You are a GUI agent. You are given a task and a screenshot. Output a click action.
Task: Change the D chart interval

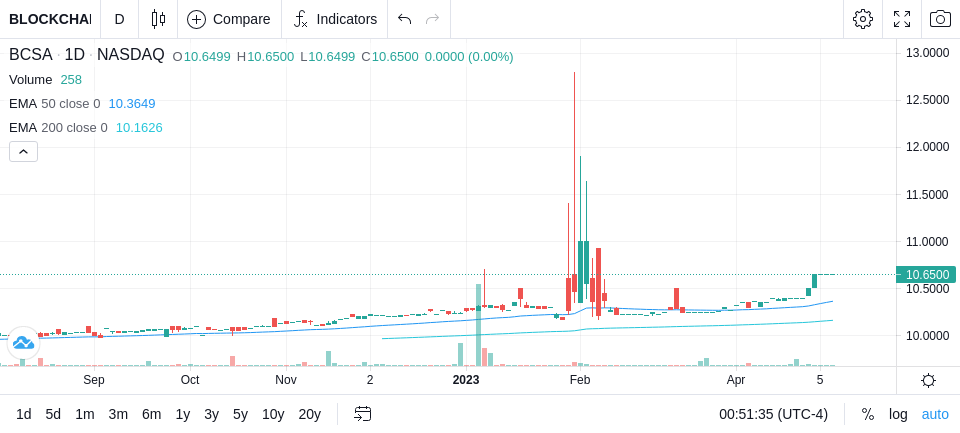[119, 19]
